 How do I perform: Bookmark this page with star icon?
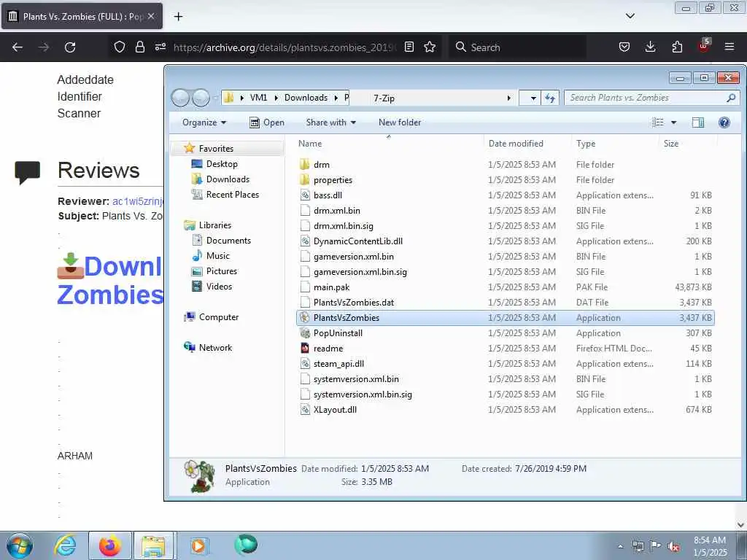tap(430, 47)
